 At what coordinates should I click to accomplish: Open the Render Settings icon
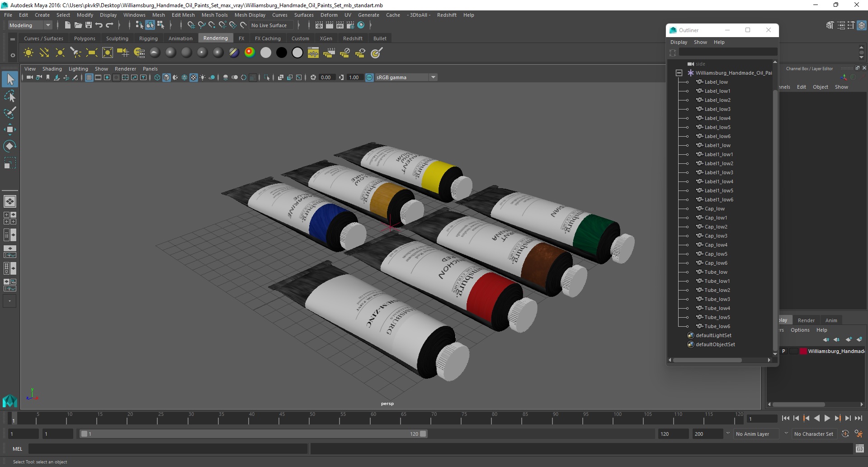350,25
